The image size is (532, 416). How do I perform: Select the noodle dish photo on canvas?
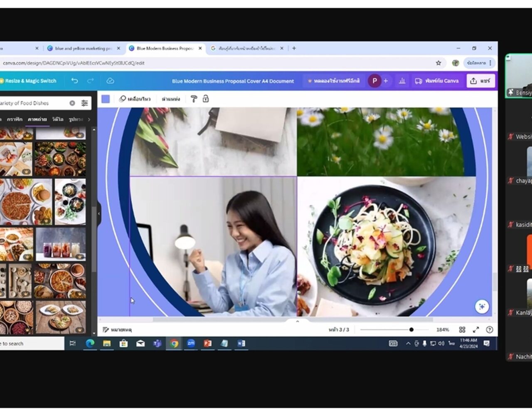point(387,246)
